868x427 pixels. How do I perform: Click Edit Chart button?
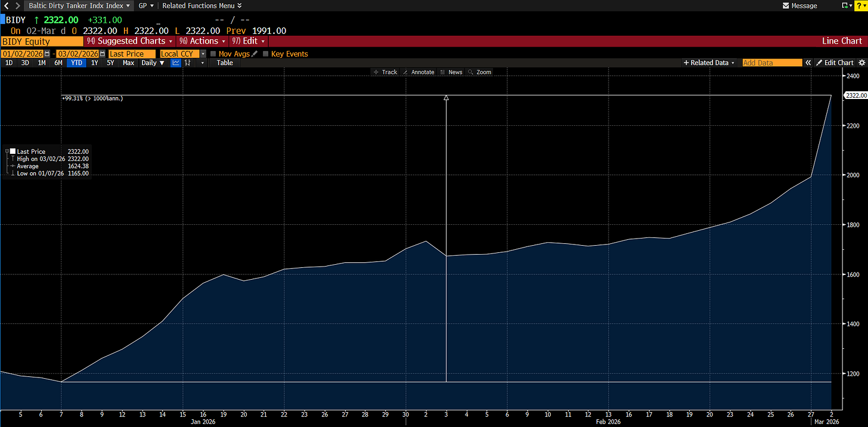click(835, 63)
